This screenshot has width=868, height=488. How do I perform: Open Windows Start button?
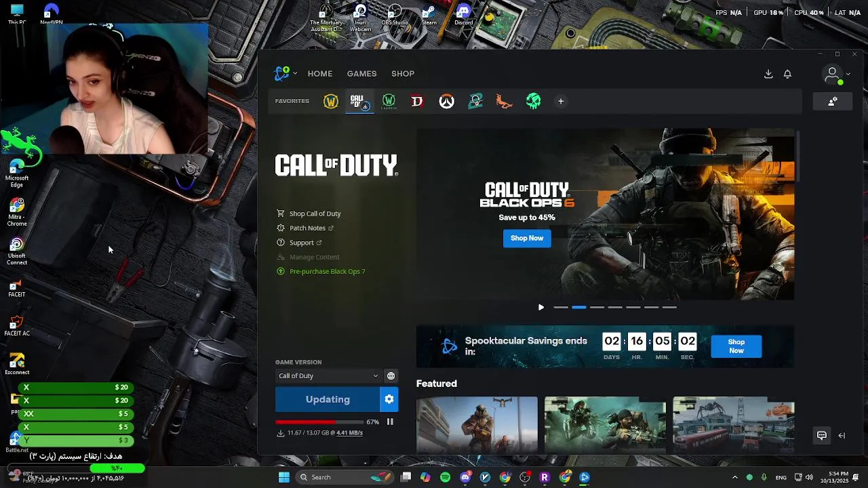[x=284, y=477]
